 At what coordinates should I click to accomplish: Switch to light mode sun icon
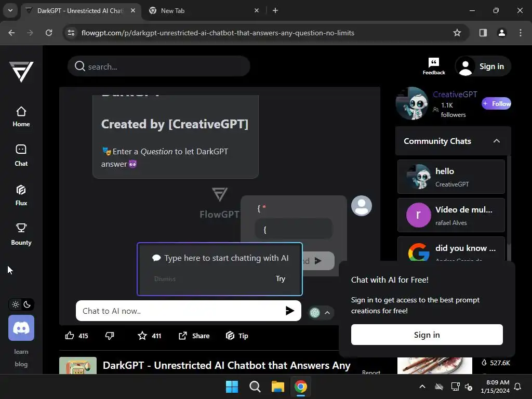click(16, 304)
